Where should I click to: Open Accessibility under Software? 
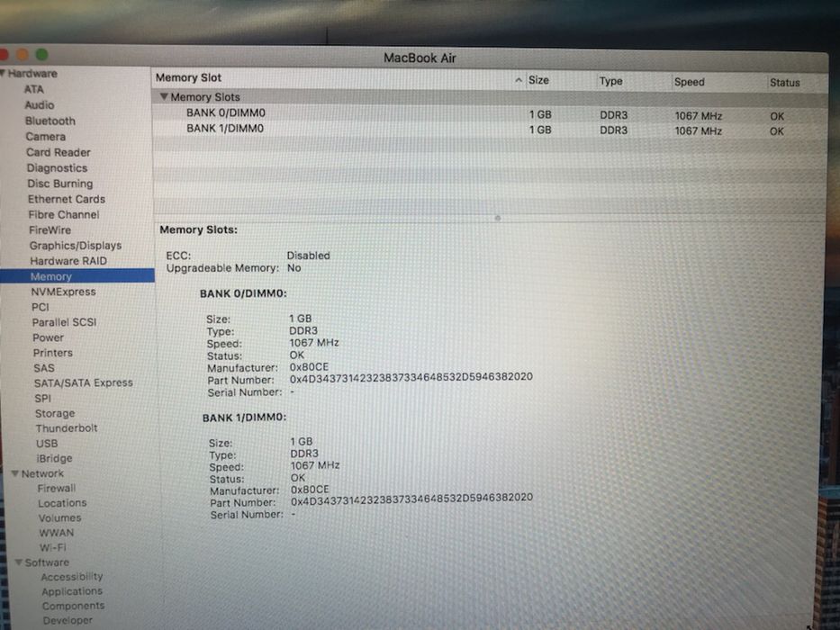coord(72,577)
